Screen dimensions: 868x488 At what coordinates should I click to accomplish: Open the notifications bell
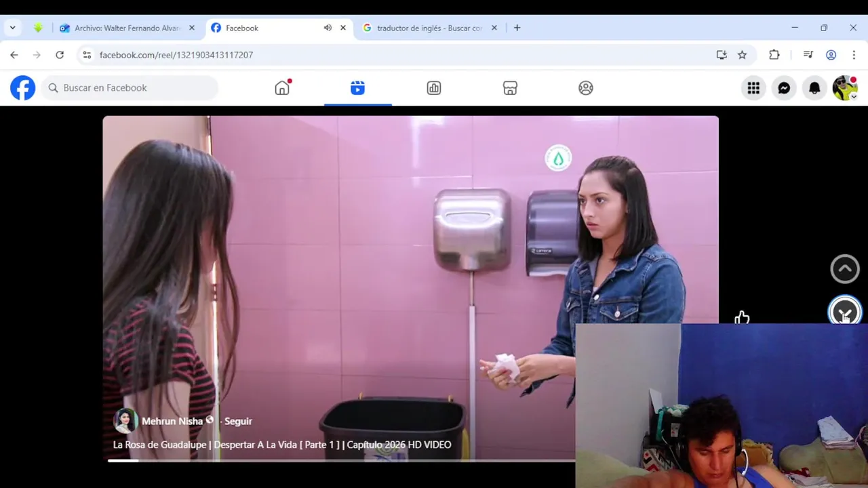point(814,88)
